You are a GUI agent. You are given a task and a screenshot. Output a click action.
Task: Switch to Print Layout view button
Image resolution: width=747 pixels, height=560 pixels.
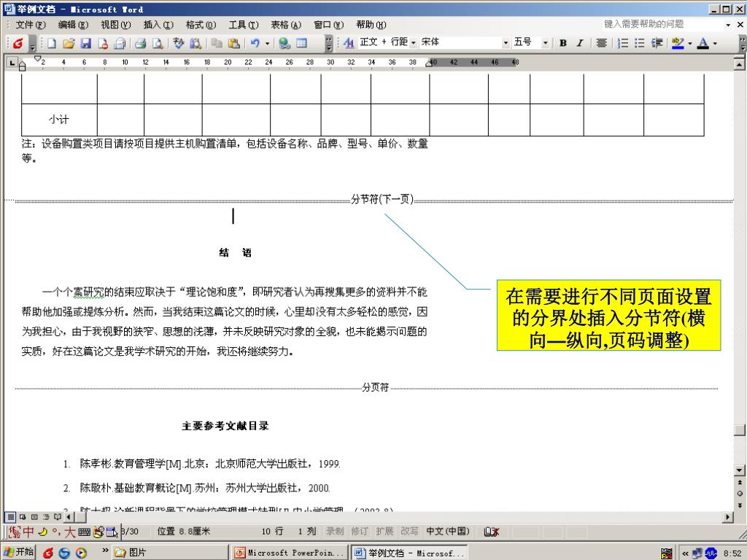(34, 517)
